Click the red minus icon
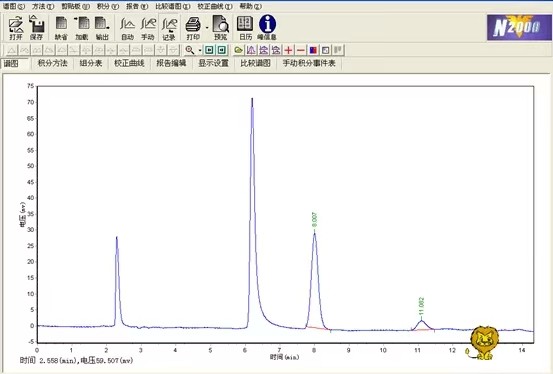 click(301, 50)
